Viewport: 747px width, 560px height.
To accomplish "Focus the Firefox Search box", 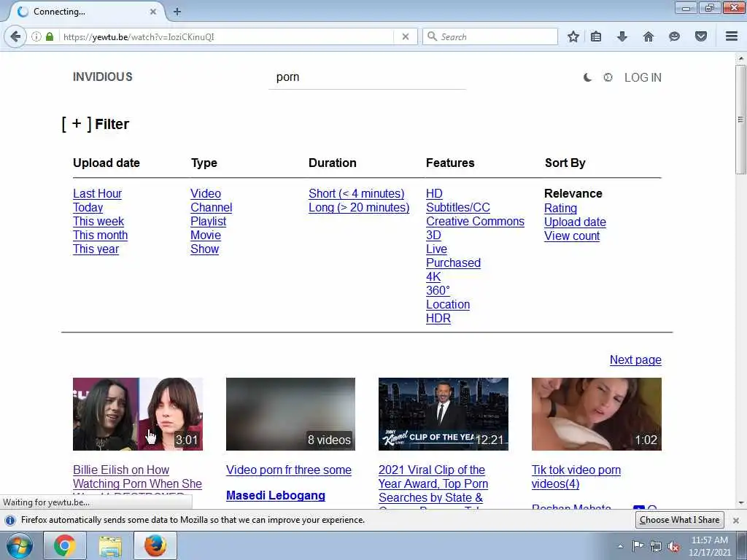I will (x=491, y=36).
